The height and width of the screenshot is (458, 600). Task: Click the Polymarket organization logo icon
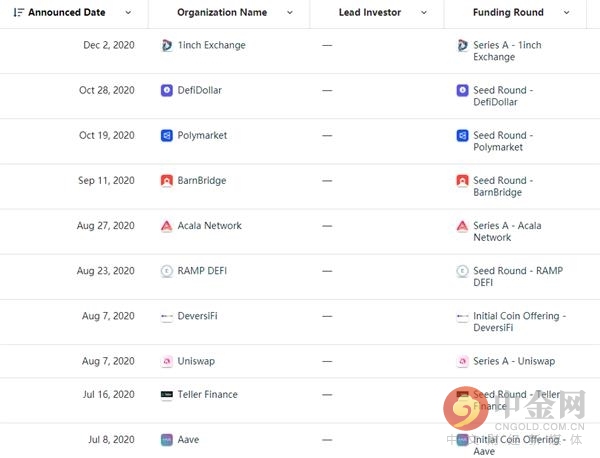click(x=166, y=135)
